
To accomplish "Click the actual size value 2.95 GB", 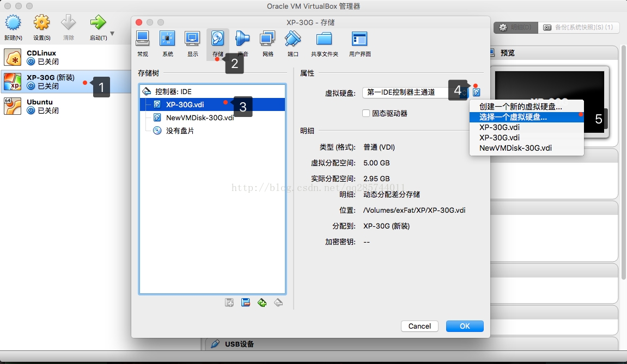I will [x=376, y=178].
